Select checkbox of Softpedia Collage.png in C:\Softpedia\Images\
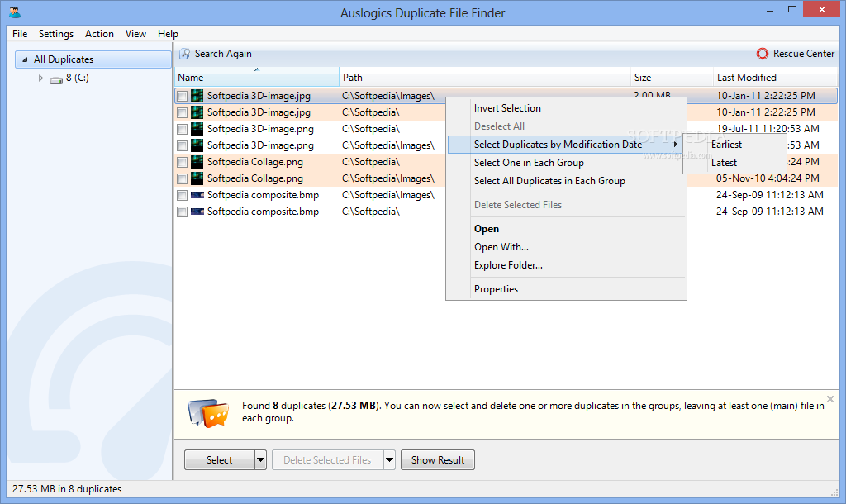Viewport: 846px width, 504px height. (x=183, y=178)
